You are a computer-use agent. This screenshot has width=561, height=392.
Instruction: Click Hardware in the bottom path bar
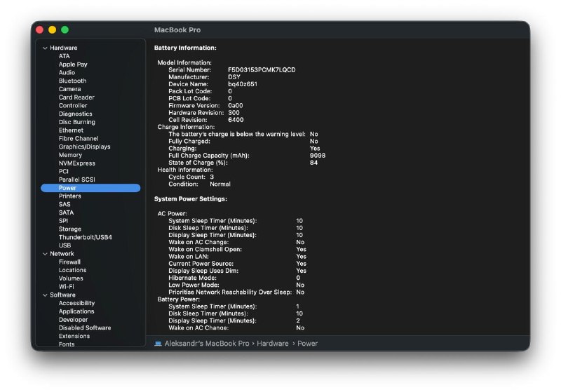(272, 344)
